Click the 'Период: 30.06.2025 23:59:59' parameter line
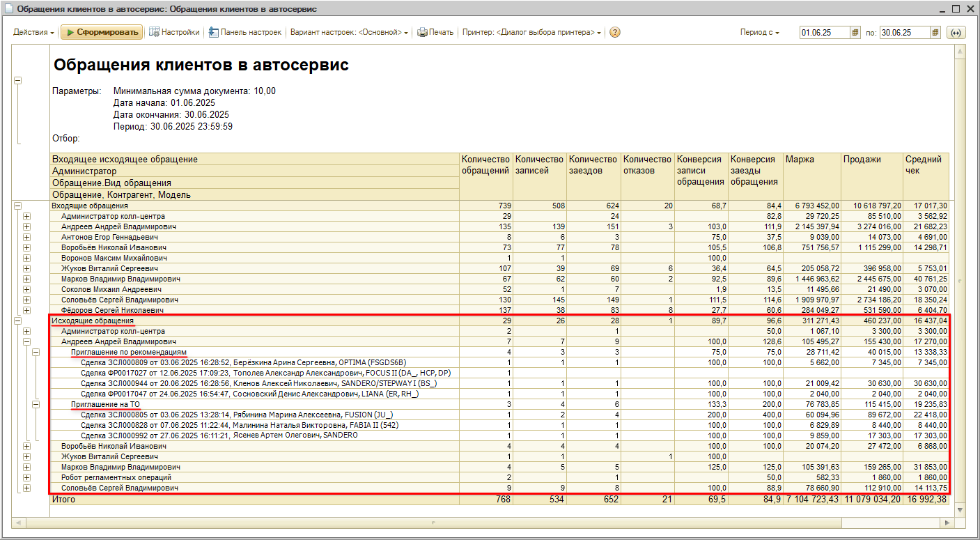The width and height of the screenshot is (980, 540). coord(173,127)
